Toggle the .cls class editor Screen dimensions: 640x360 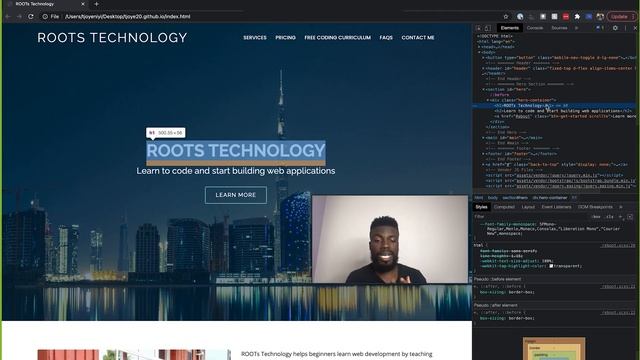tap(609, 217)
